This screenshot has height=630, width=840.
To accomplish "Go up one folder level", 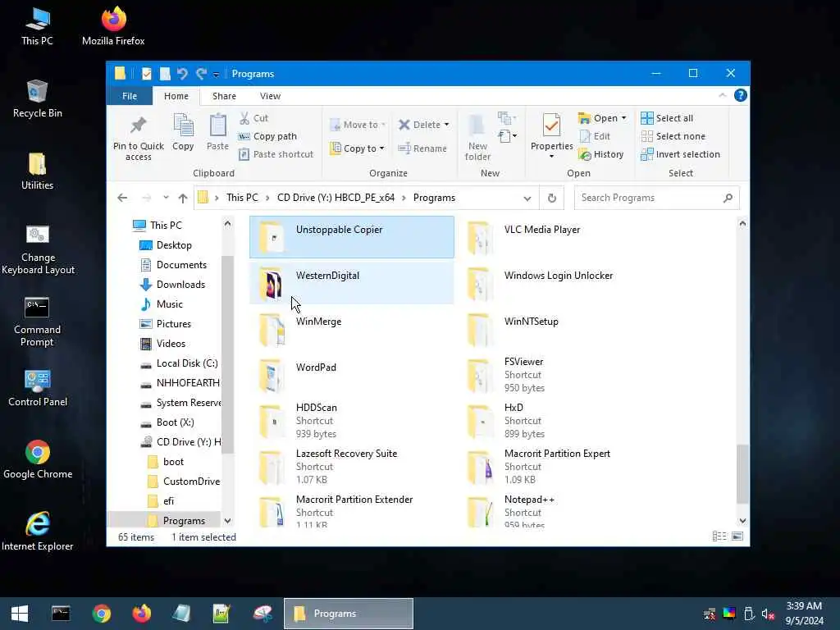I will coord(183,199).
